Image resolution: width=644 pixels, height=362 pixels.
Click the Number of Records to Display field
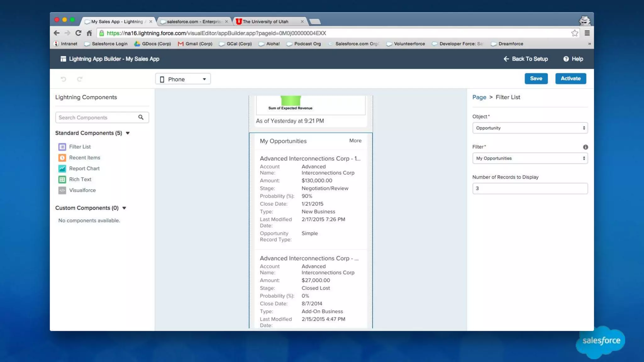pyautogui.click(x=530, y=189)
